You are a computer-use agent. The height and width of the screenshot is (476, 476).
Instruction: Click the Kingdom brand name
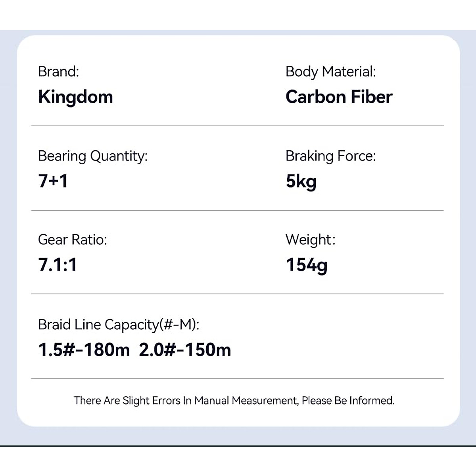coord(75,97)
